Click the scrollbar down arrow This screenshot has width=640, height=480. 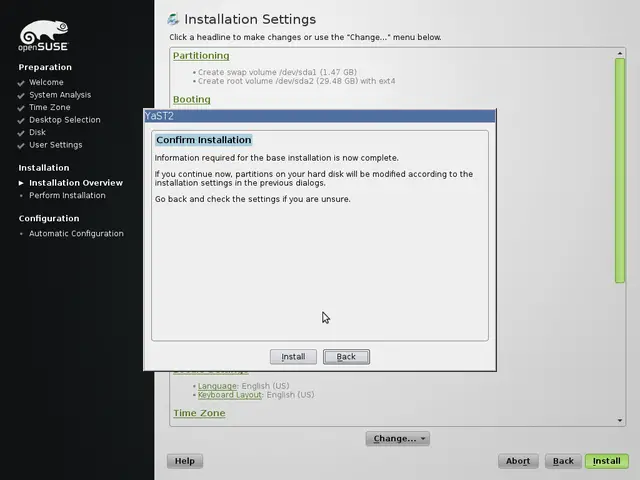pos(620,420)
